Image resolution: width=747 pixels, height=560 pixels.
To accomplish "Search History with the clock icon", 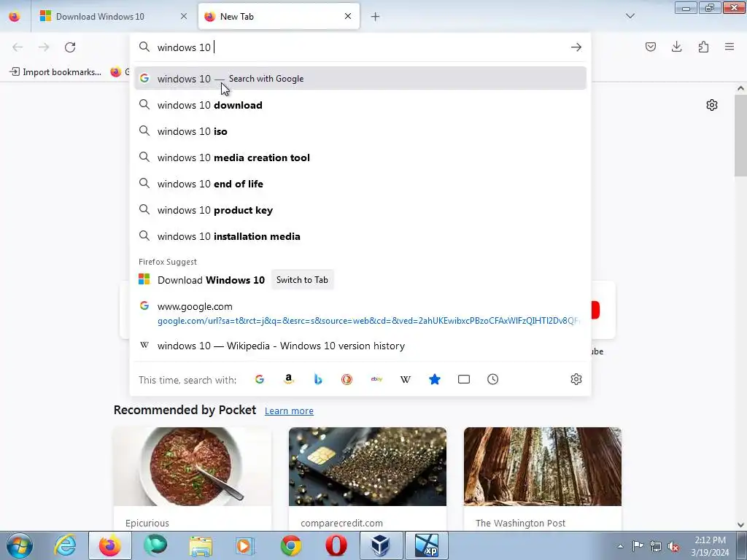I will [492, 379].
